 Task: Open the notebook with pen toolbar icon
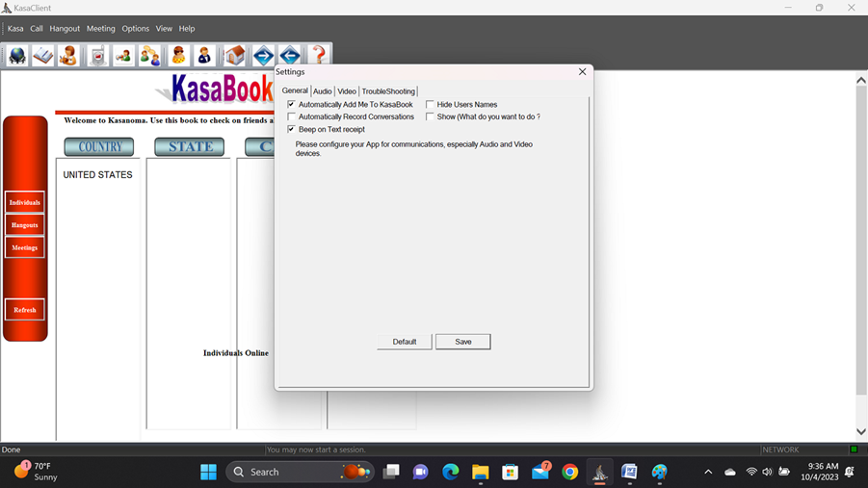click(x=42, y=55)
